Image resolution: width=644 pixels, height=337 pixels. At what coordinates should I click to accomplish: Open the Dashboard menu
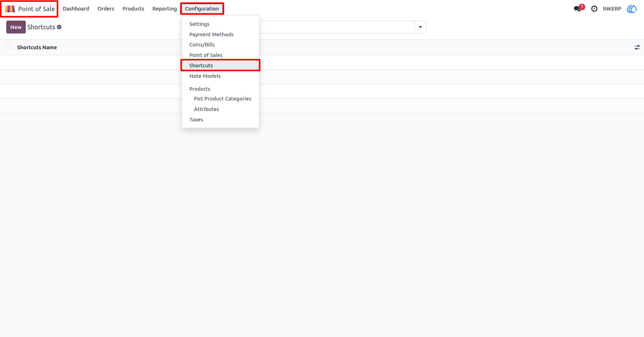click(x=76, y=9)
